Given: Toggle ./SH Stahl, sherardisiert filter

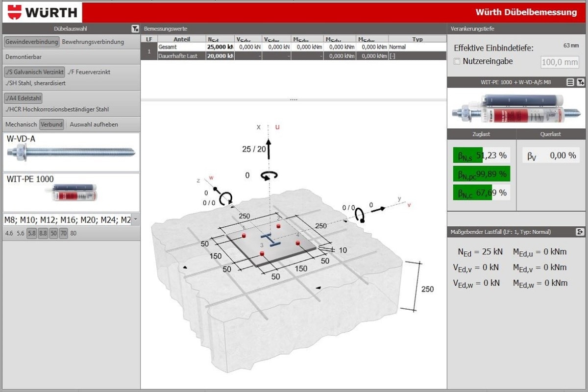Looking at the screenshot, I should (x=35, y=83).
